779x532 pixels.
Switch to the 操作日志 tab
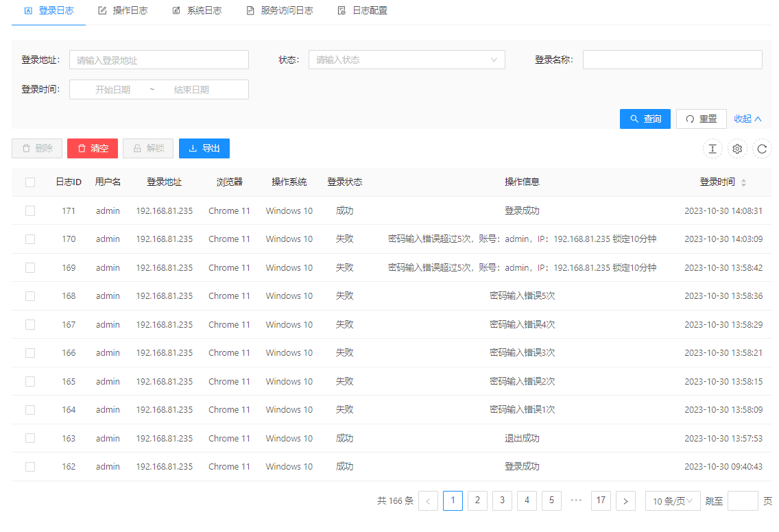click(x=123, y=11)
